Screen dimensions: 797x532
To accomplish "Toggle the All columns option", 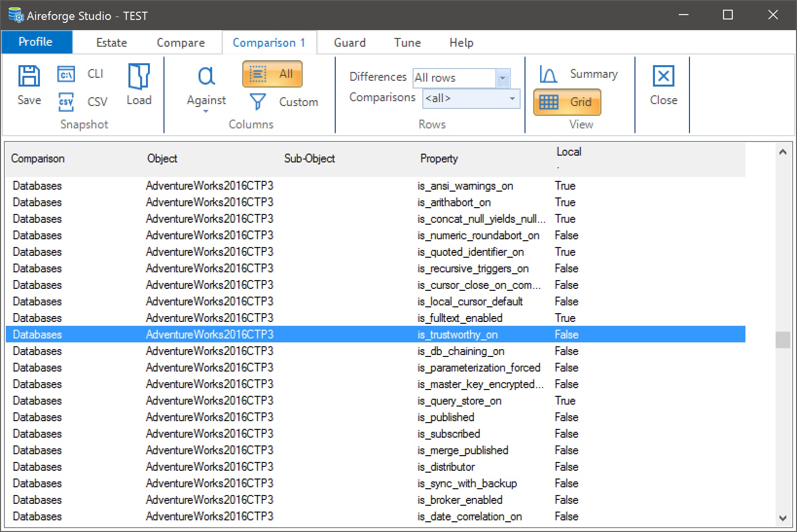I will (272, 74).
